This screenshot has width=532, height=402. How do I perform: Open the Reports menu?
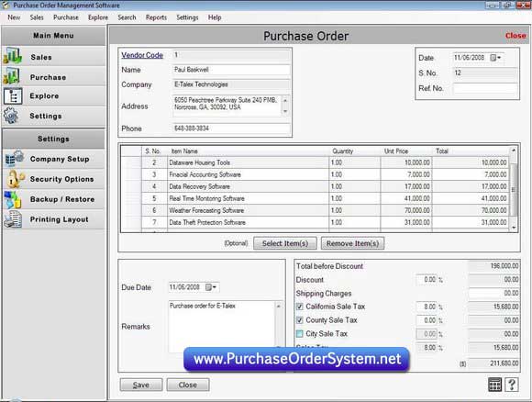coord(156,17)
